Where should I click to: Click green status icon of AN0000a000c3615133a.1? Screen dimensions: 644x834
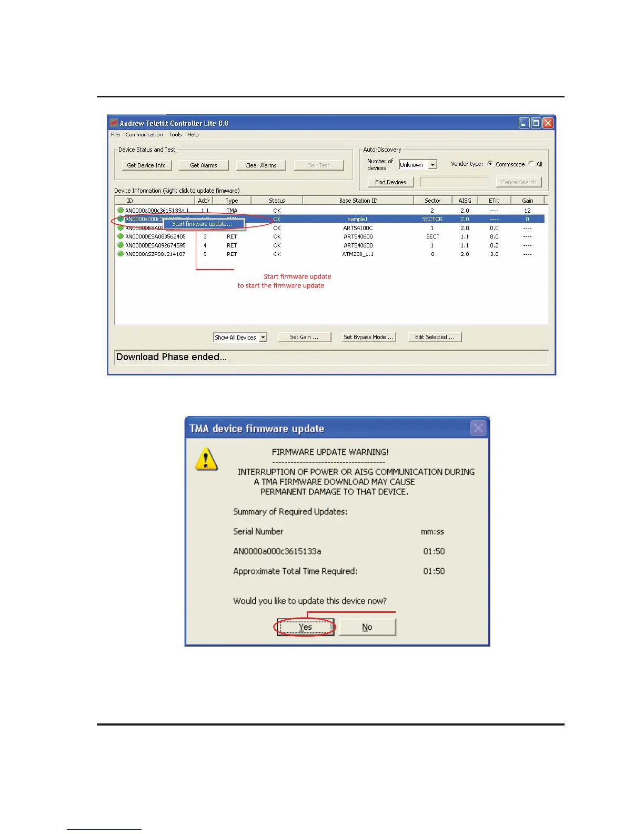point(120,210)
